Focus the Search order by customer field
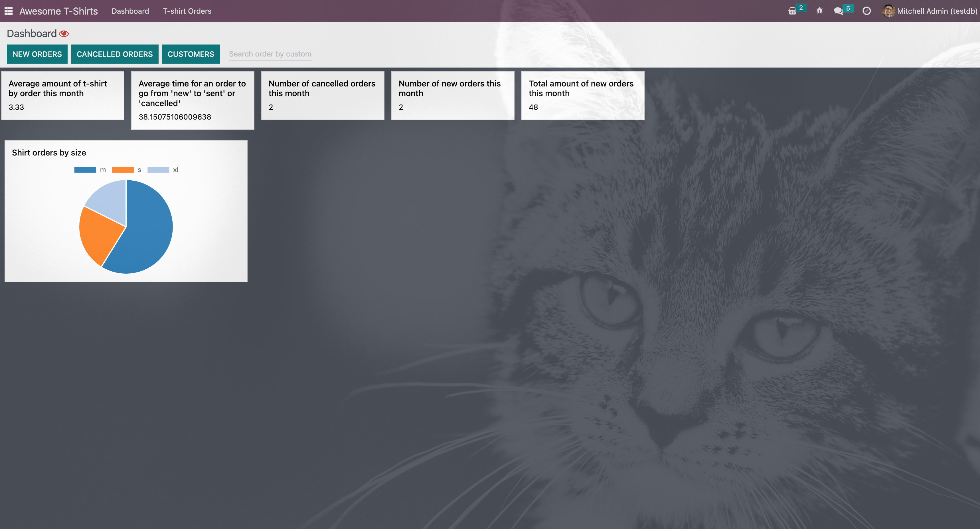Screen dimensions: 980x529 [270, 54]
